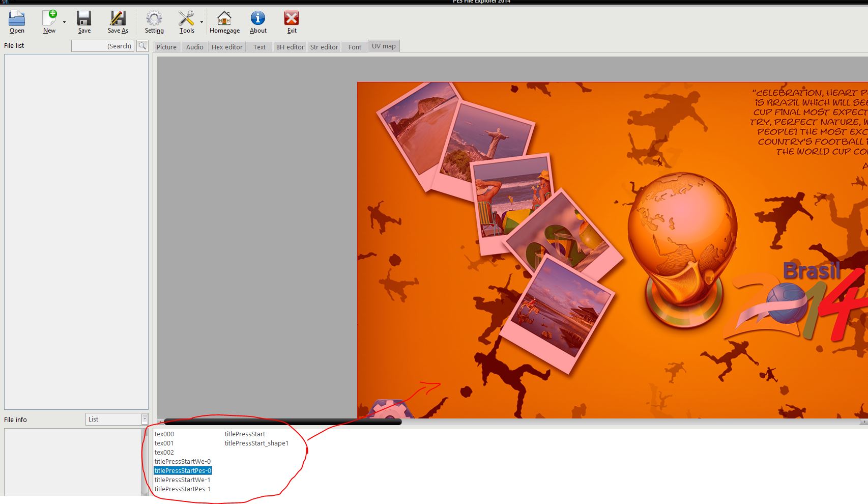Select titlePressStart_shape1 entry
Image resolution: width=868 pixels, height=504 pixels.
point(256,443)
